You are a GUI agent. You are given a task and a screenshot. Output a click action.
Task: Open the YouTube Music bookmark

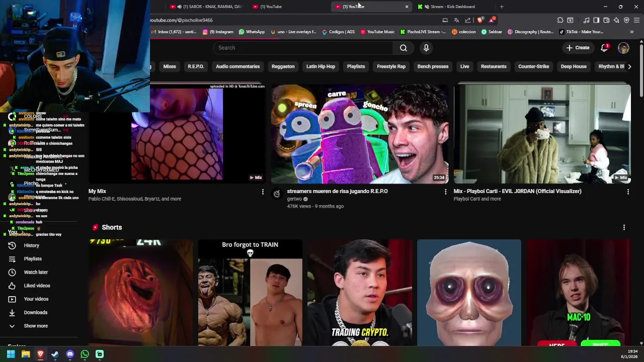pos(377,32)
